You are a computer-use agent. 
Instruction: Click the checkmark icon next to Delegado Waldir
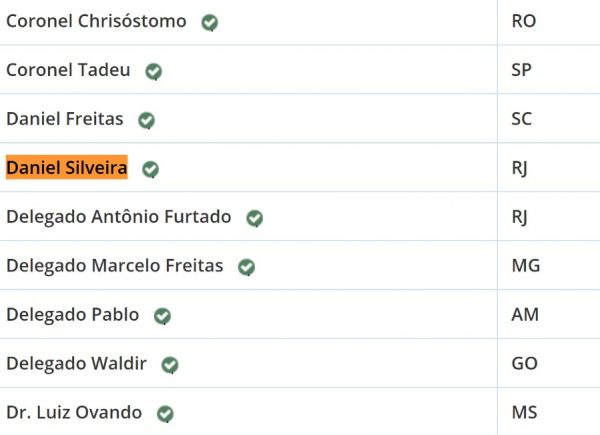170,365
